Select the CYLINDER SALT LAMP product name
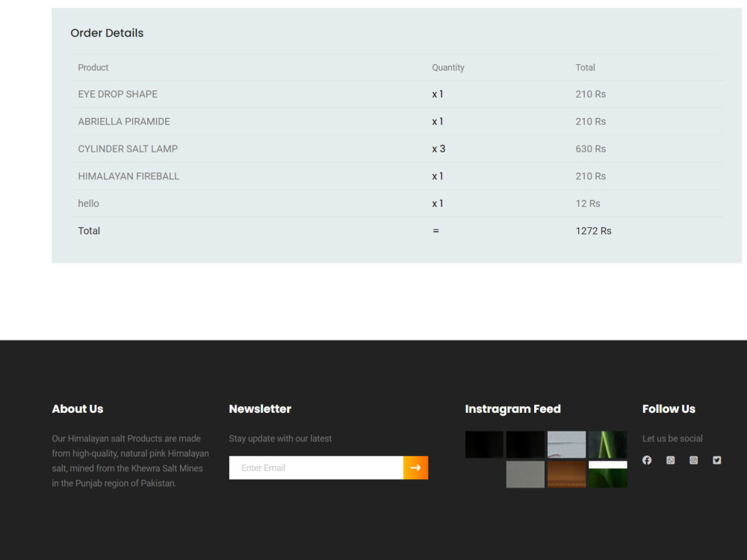 click(x=128, y=149)
